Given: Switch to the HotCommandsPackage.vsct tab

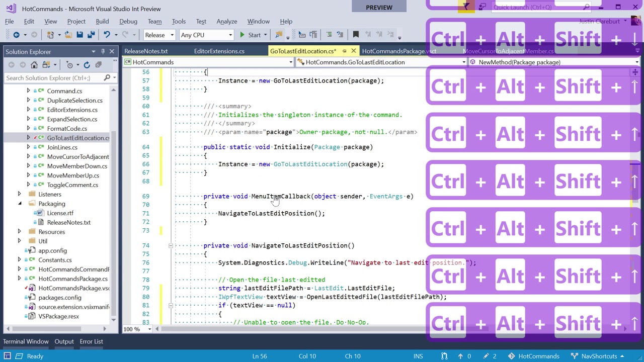Looking at the screenshot, I should [399, 51].
